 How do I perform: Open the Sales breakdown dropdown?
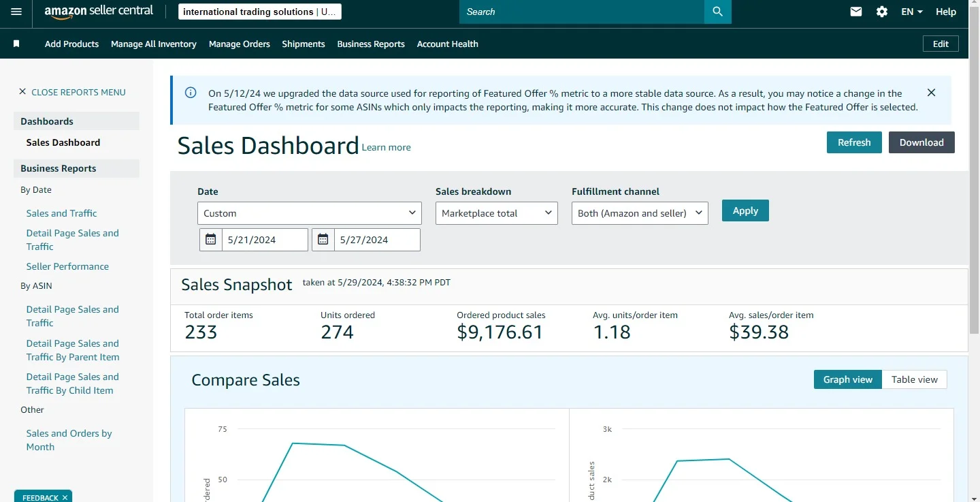496,213
